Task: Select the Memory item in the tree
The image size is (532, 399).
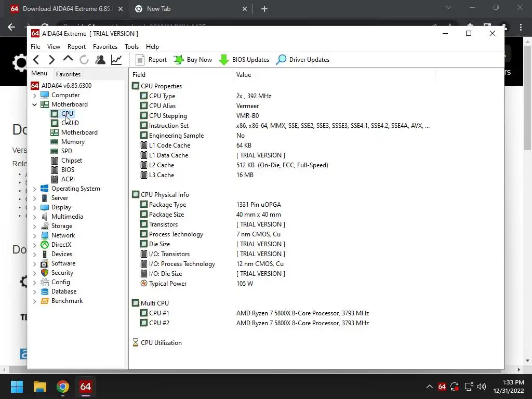Action: (68, 142)
